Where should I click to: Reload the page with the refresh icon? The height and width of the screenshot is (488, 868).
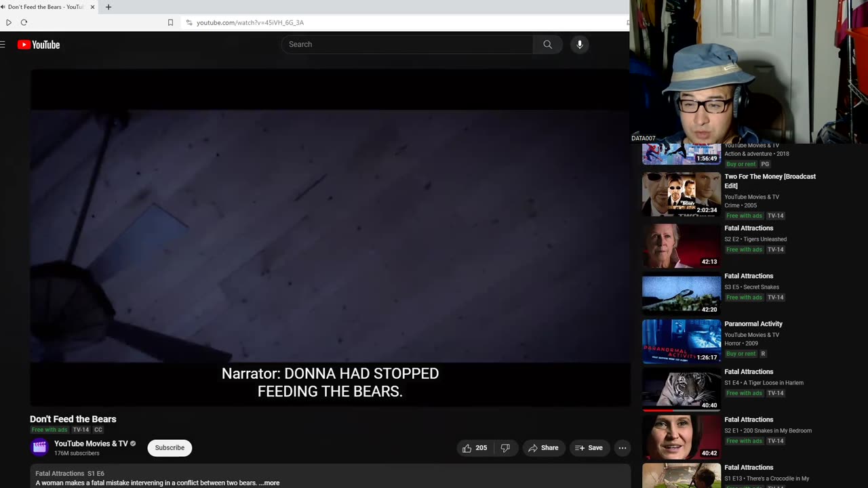click(24, 22)
